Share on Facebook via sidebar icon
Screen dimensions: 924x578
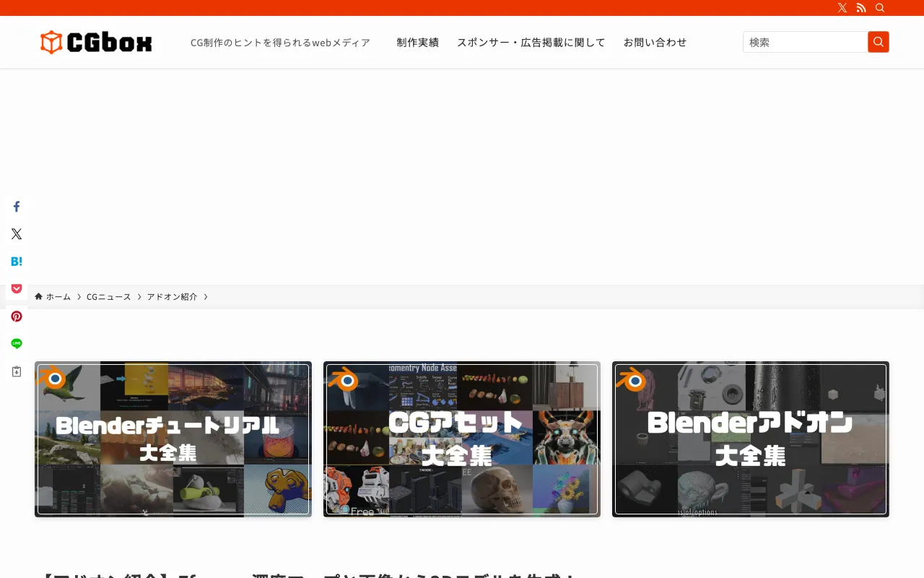17,207
